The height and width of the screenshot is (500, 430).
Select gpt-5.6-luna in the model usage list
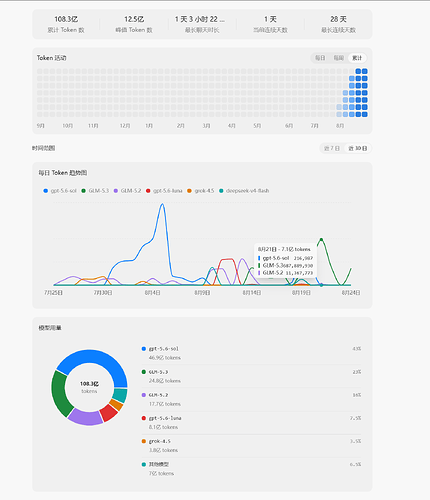[251, 422]
